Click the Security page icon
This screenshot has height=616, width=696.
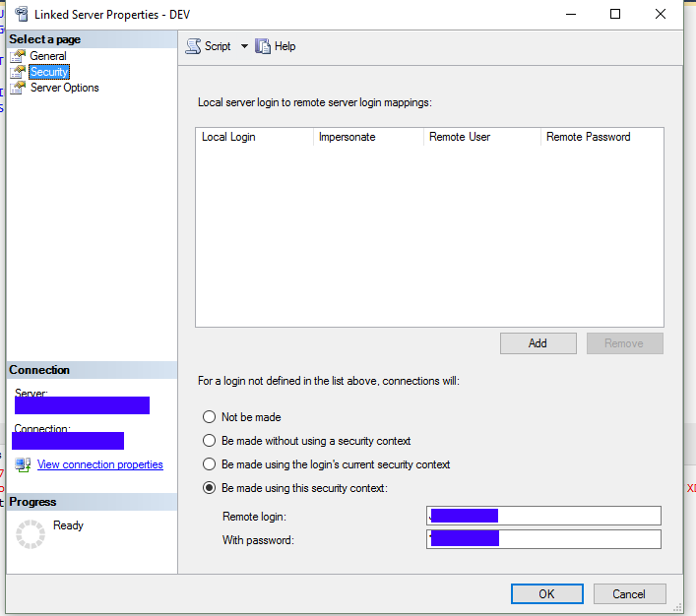coord(18,72)
